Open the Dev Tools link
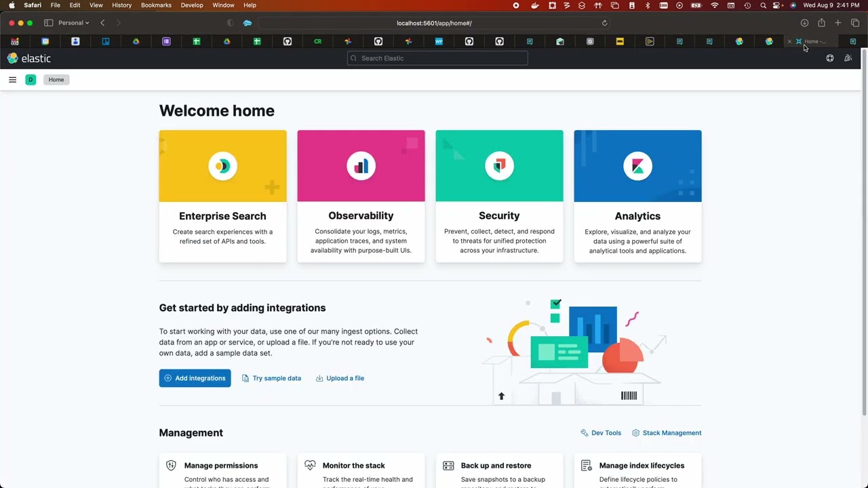Image resolution: width=868 pixels, height=488 pixels. pyautogui.click(x=601, y=433)
